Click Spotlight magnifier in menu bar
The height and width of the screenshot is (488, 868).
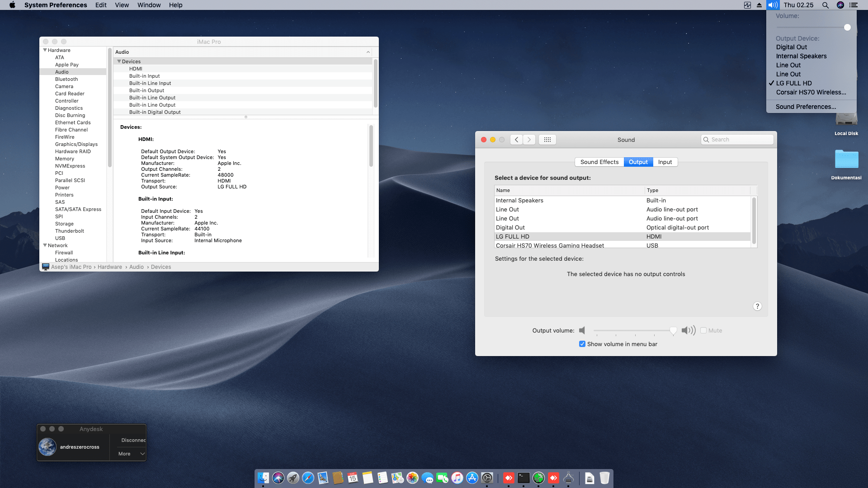coord(826,5)
